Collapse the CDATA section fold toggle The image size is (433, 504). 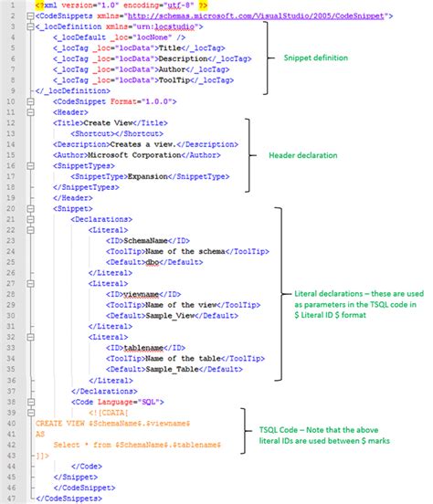pyautogui.click(x=30, y=413)
